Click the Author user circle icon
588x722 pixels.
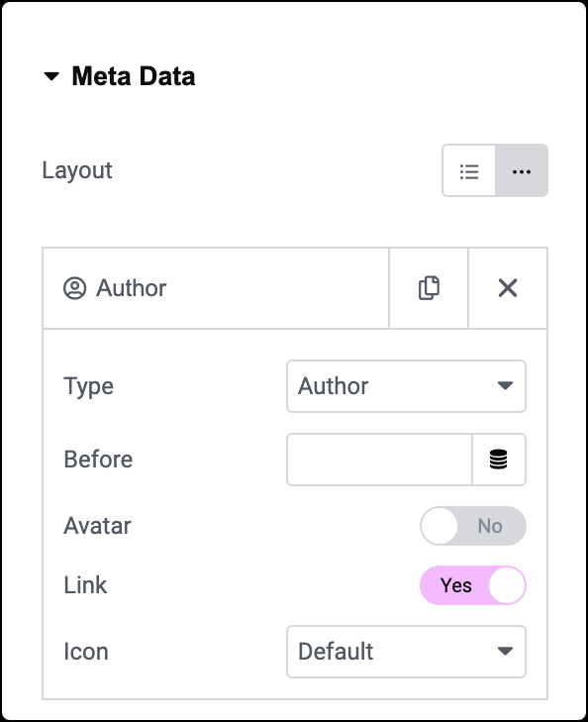[x=74, y=288]
